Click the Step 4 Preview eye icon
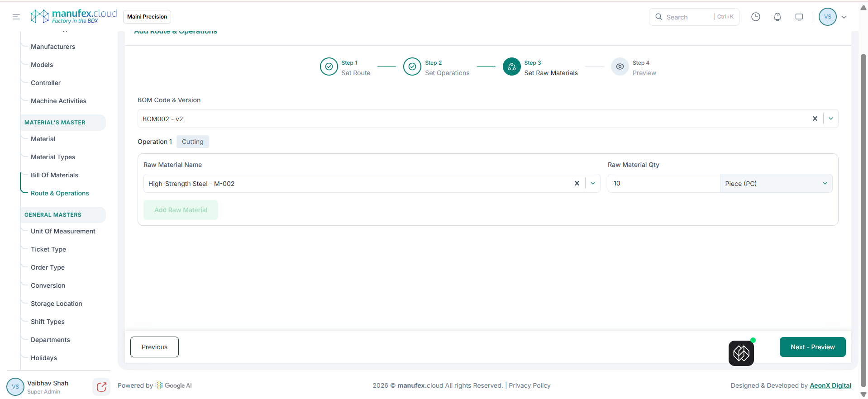868x399 pixels. tap(620, 66)
